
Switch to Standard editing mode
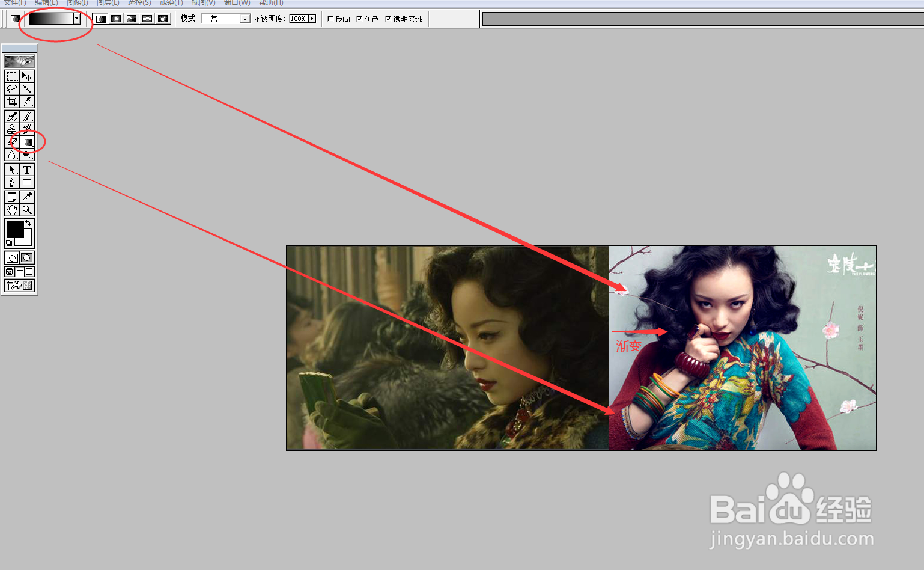12,258
